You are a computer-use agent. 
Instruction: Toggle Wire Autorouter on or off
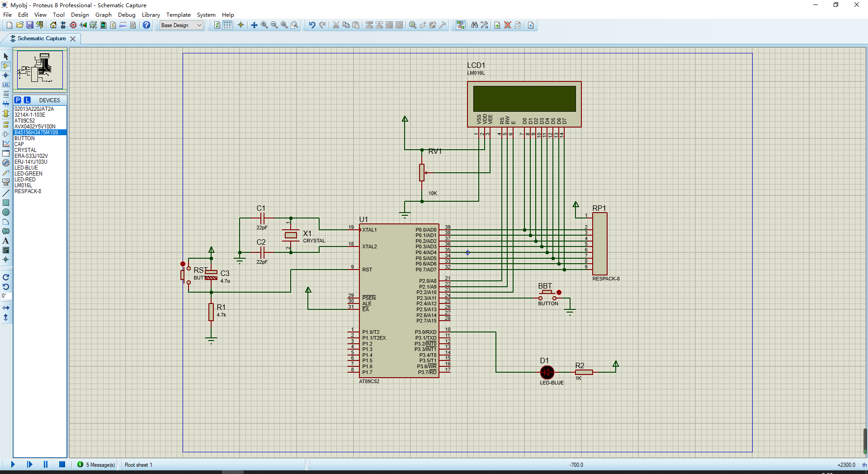(x=461, y=25)
